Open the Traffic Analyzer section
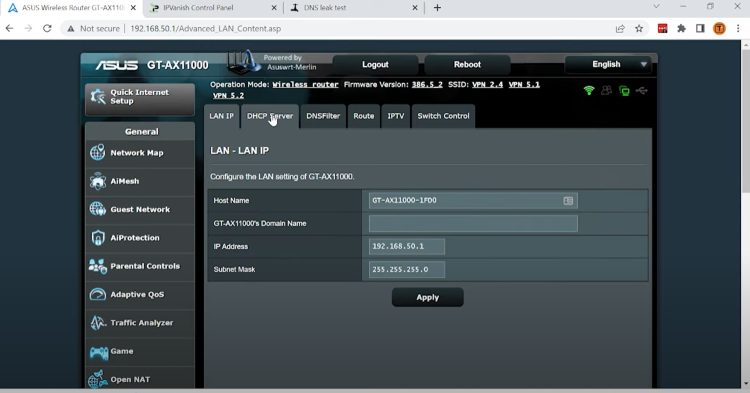 coord(140,323)
